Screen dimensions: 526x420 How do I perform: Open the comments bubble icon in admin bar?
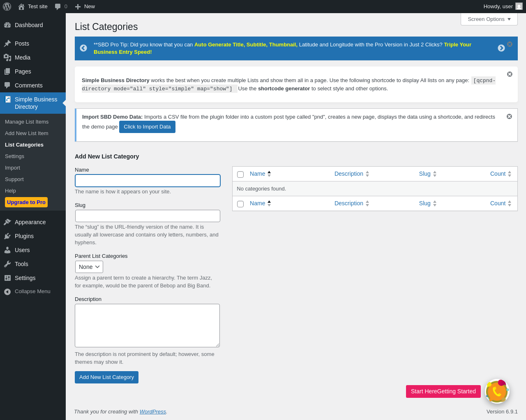58,7
